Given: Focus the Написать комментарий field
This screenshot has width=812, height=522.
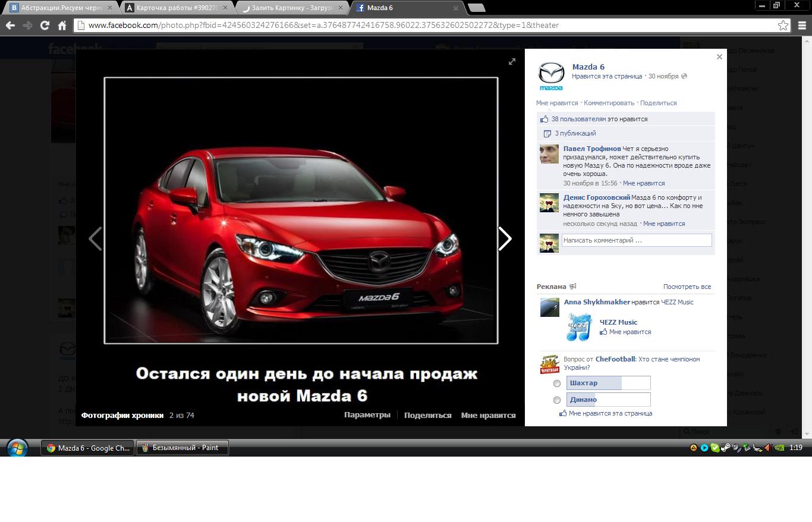Looking at the screenshot, I should [x=637, y=240].
